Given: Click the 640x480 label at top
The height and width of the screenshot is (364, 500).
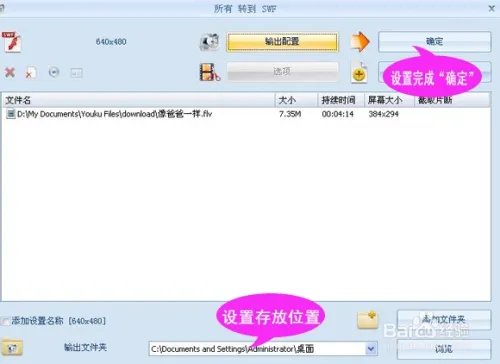Looking at the screenshot, I should (111, 42).
